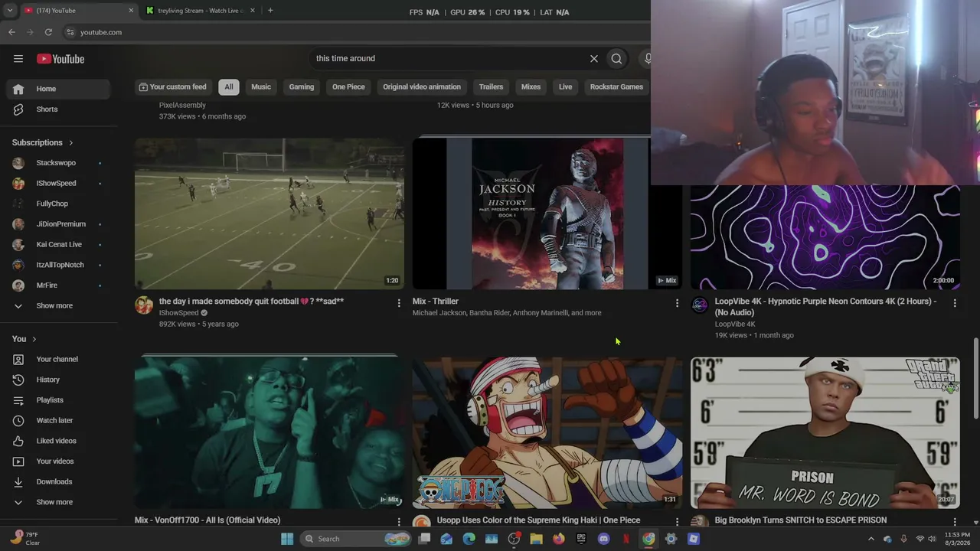The image size is (980, 551).
Task: Open options for VonOff1700 mix
Action: (x=398, y=521)
